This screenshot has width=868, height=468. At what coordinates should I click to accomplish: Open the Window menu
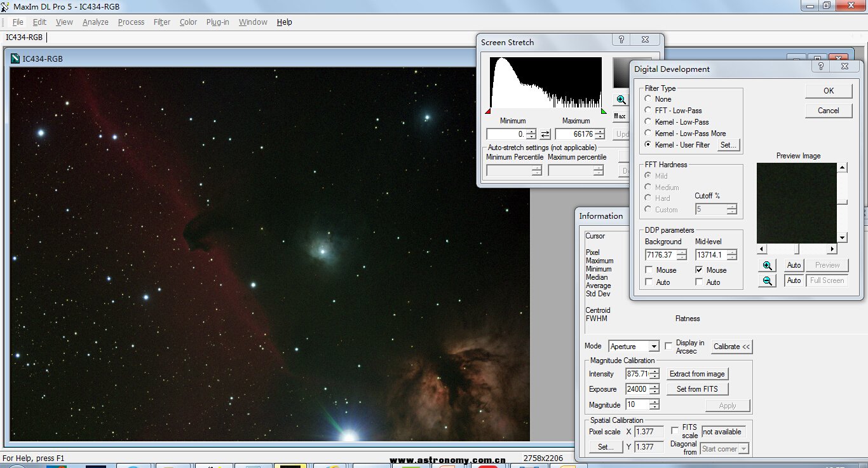click(x=253, y=22)
